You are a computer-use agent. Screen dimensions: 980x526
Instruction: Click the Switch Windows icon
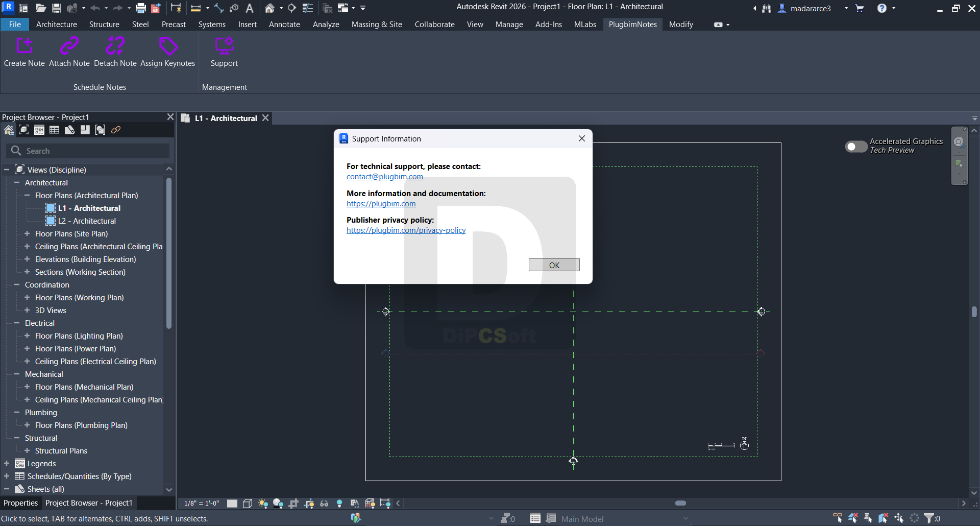(x=343, y=8)
